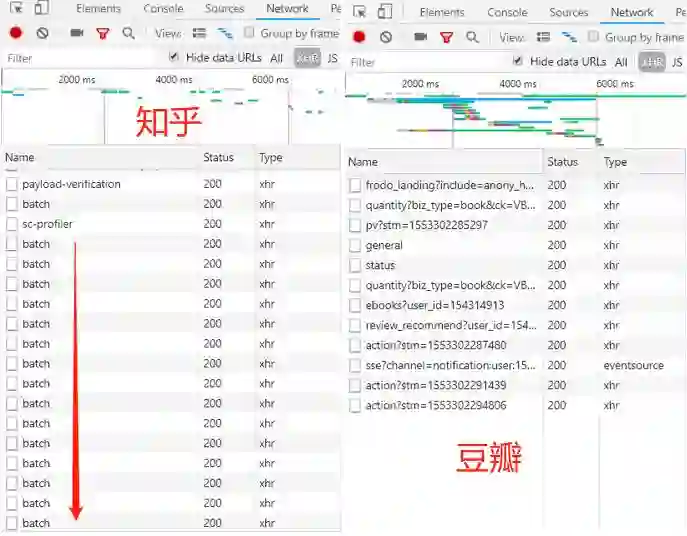The height and width of the screenshot is (536, 687).
Task: Open Elements tab in right DevTools panel
Action: (x=442, y=12)
